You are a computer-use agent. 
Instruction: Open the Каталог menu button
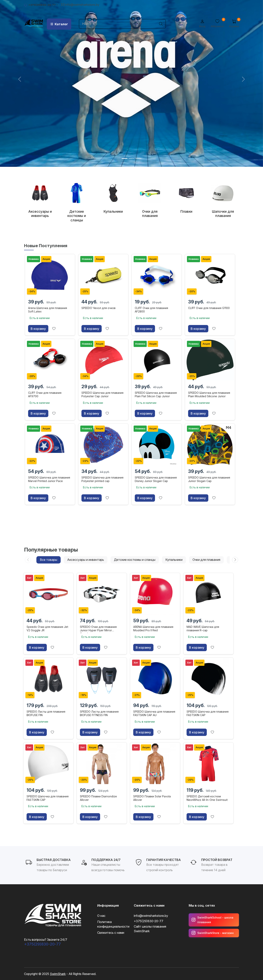(59, 24)
